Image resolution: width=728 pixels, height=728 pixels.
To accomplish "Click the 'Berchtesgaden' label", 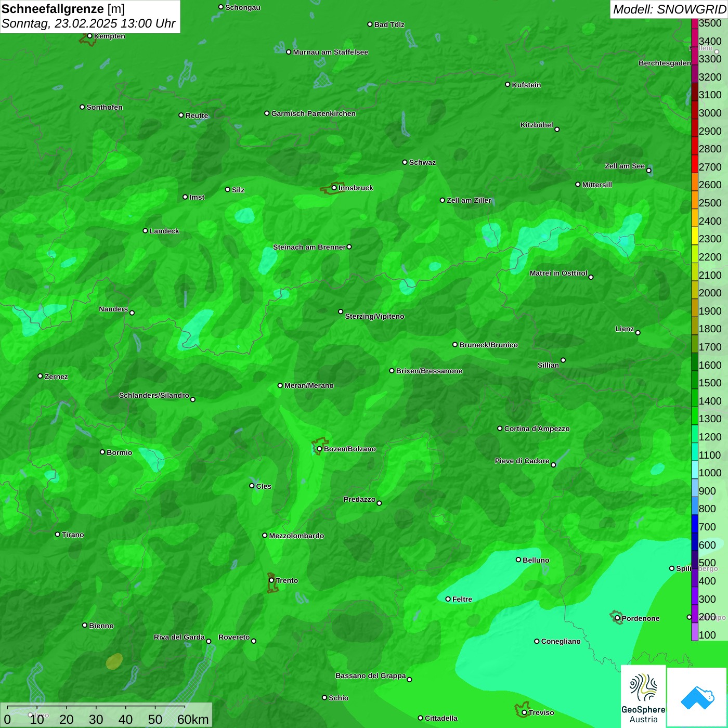I will pyautogui.click(x=665, y=63).
